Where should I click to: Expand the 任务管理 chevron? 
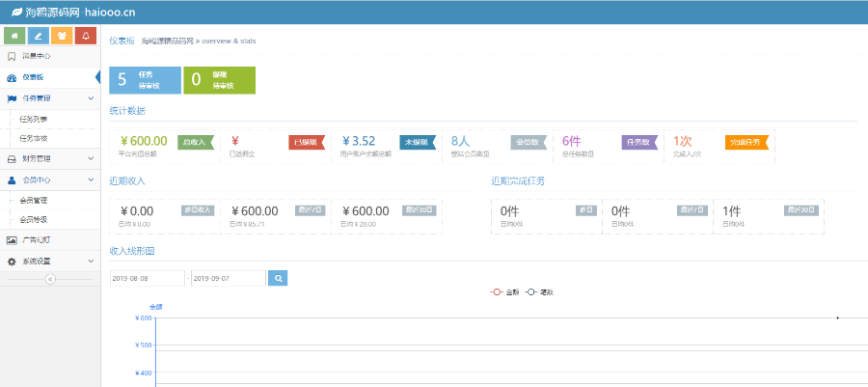[x=91, y=98]
